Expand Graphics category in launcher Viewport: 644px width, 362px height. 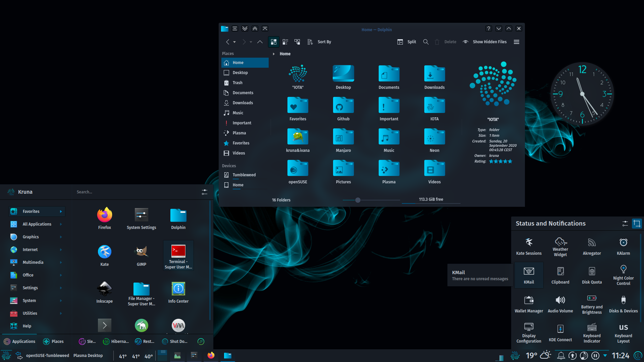(37, 237)
